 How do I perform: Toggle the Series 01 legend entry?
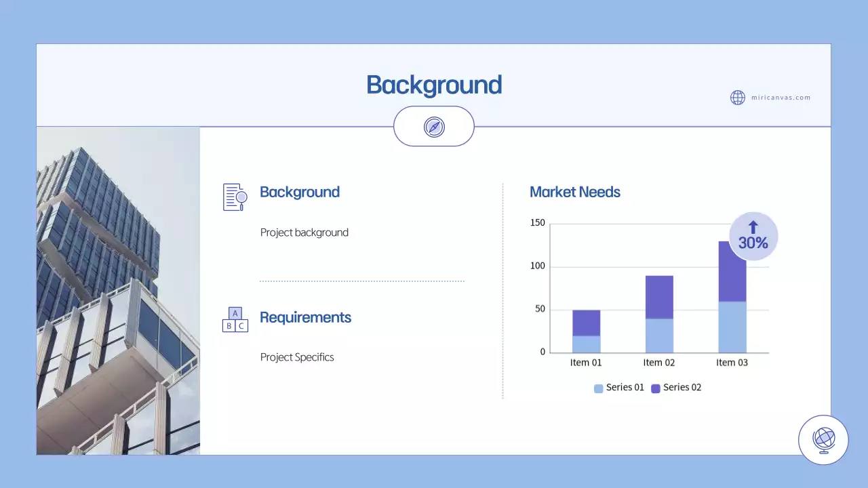(625, 388)
